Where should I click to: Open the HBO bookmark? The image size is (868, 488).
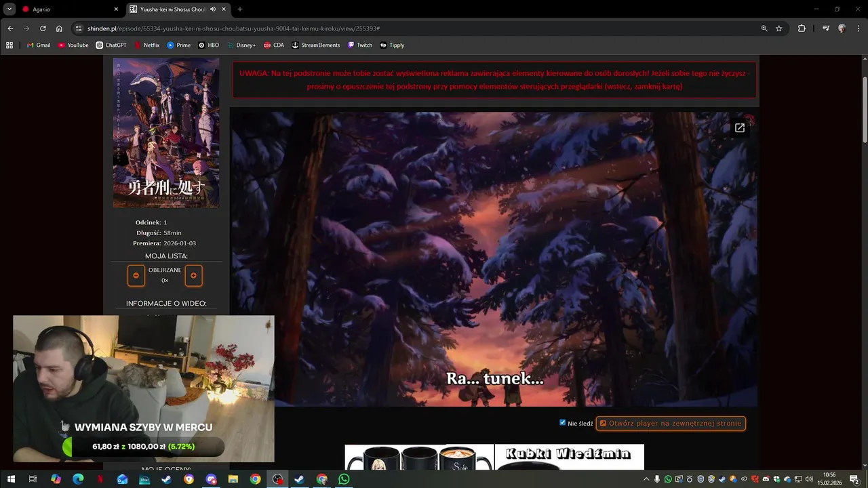[208, 45]
